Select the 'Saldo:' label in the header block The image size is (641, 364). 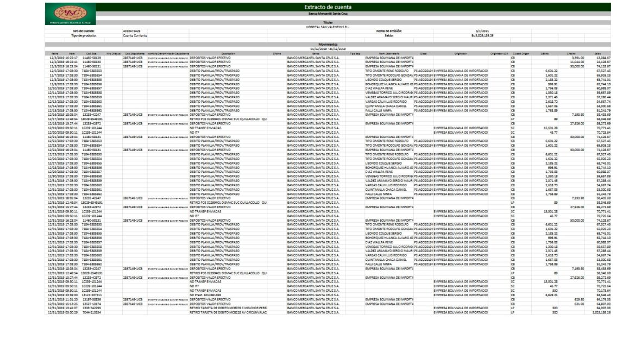[389, 35]
